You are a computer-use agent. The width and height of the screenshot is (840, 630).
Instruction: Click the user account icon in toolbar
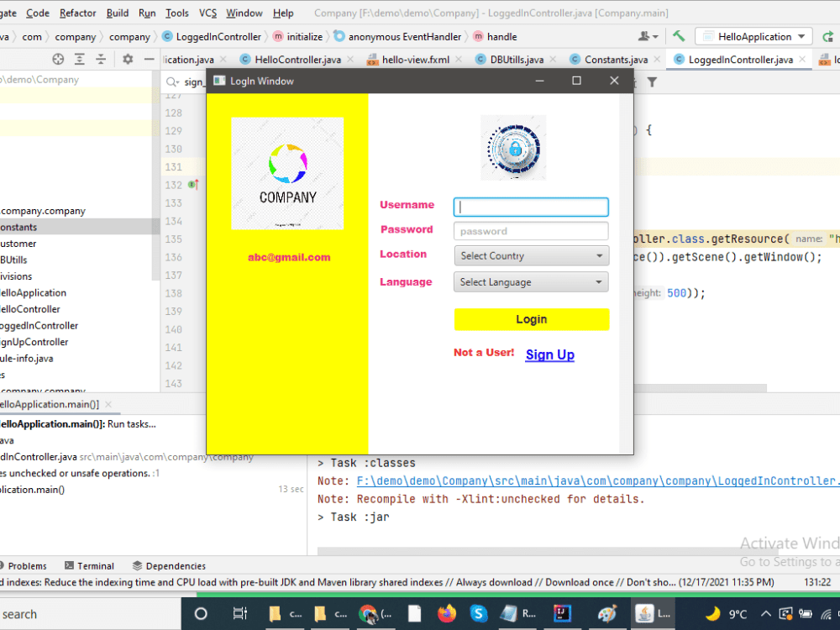[x=648, y=36]
